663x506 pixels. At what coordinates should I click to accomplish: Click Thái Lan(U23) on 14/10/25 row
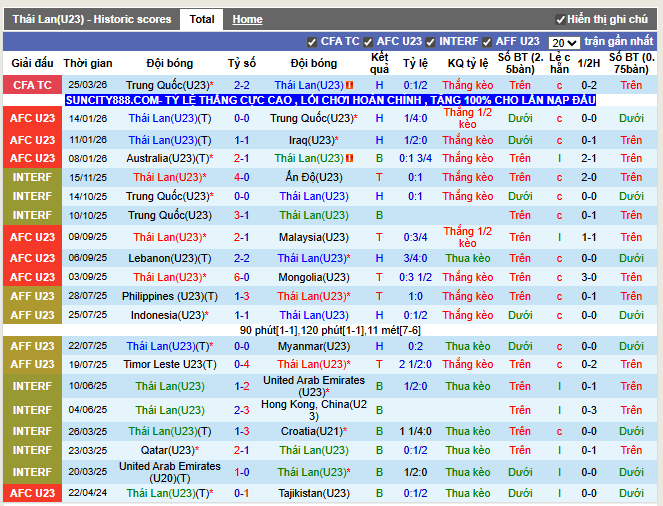(314, 197)
